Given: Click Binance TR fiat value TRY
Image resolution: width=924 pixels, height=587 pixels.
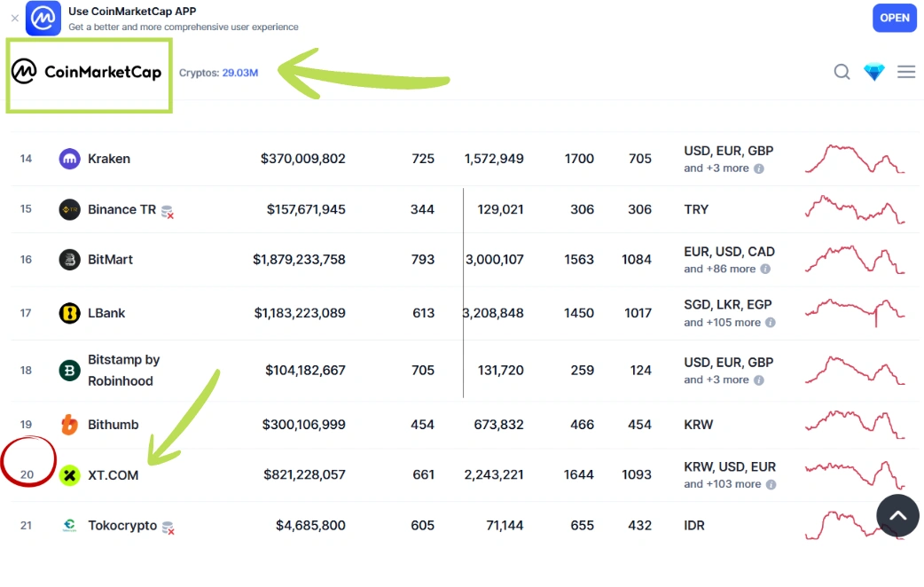Looking at the screenshot, I should [696, 209].
